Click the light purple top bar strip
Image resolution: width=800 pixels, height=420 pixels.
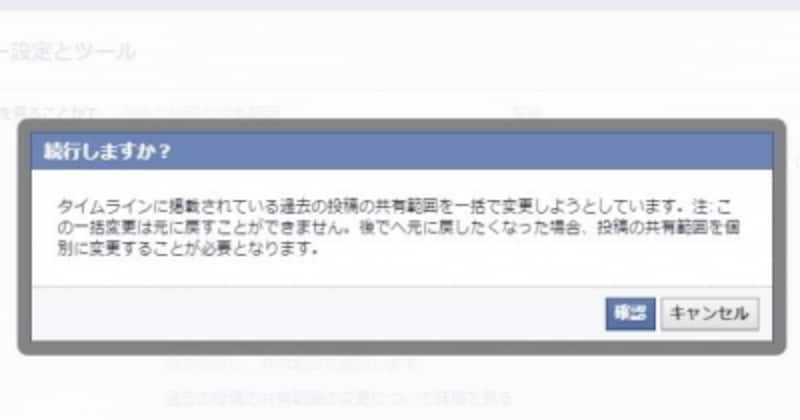[400, 5]
